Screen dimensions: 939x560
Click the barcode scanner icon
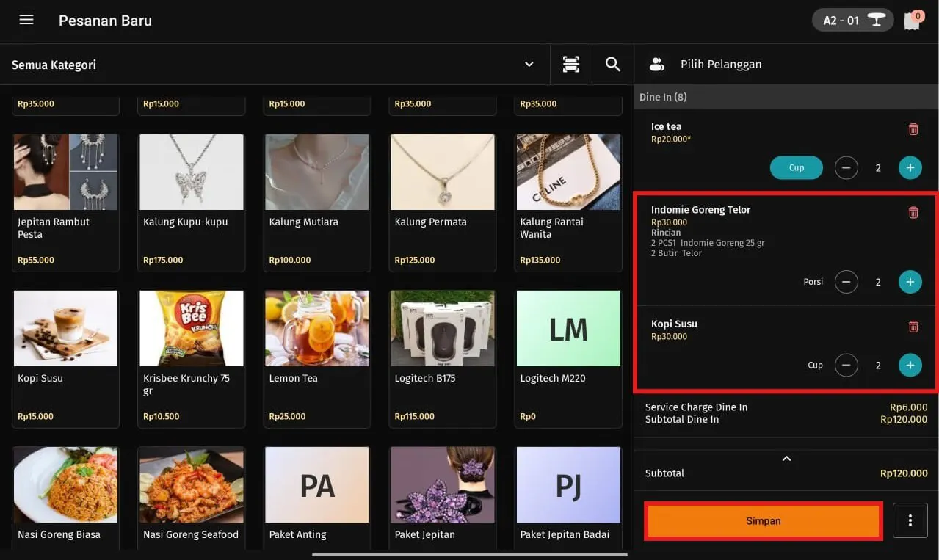570,64
